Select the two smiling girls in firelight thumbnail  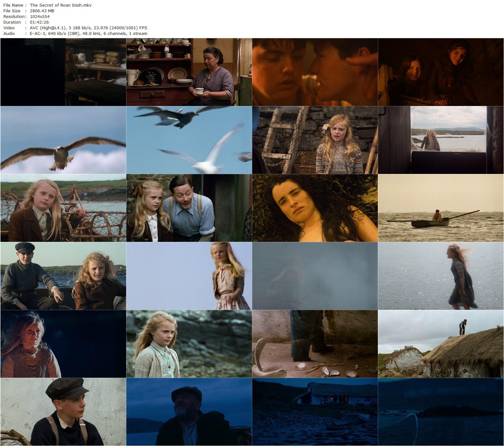click(x=441, y=72)
